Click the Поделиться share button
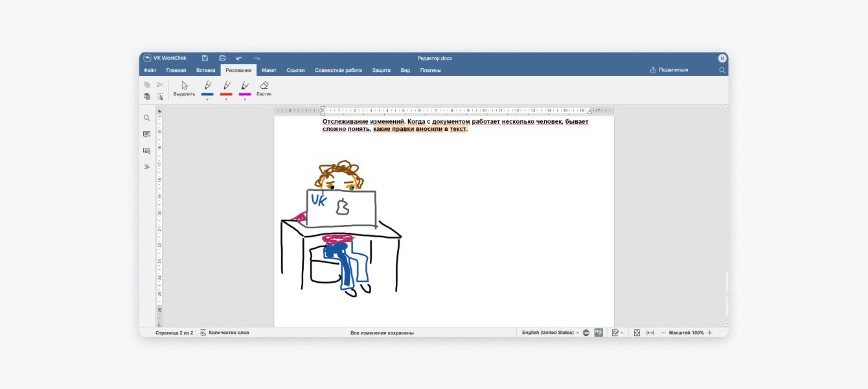The width and height of the screenshot is (868, 389). [669, 70]
